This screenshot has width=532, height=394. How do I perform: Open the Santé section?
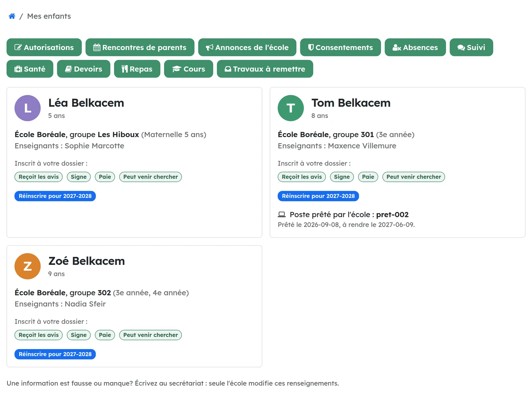[x=30, y=69]
